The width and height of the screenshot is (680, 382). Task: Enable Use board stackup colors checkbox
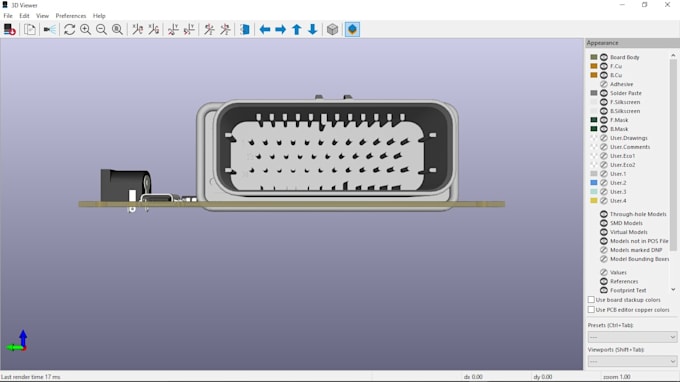pos(591,300)
